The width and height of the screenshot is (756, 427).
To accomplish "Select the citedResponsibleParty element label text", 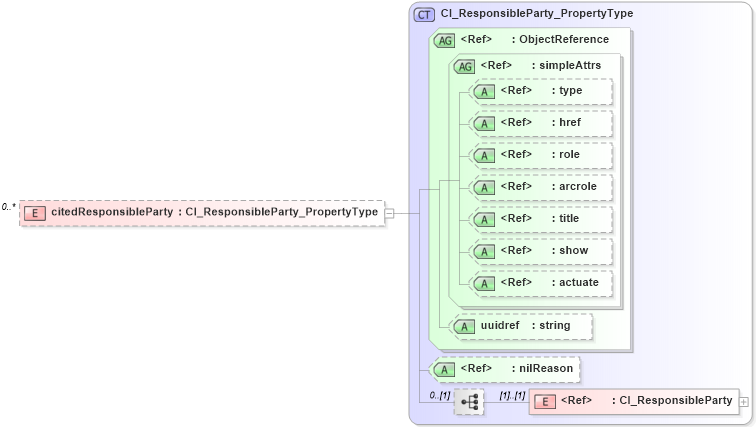I will (x=215, y=212).
